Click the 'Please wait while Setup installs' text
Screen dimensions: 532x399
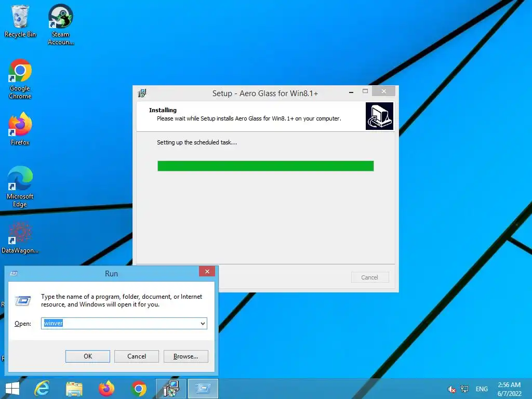point(249,118)
